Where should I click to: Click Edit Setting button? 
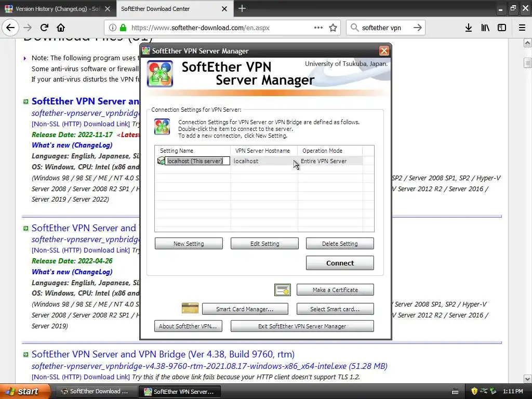click(x=264, y=244)
